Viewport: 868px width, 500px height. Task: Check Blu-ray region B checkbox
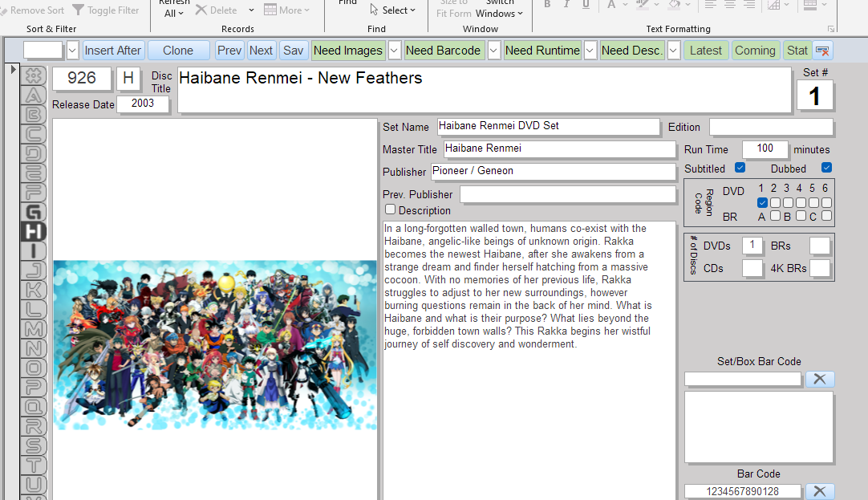[801, 215]
